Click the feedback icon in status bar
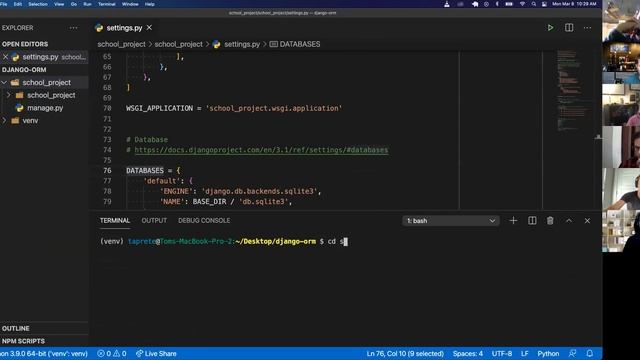This screenshot has width=640, height=360. click(x=572, y=353)
